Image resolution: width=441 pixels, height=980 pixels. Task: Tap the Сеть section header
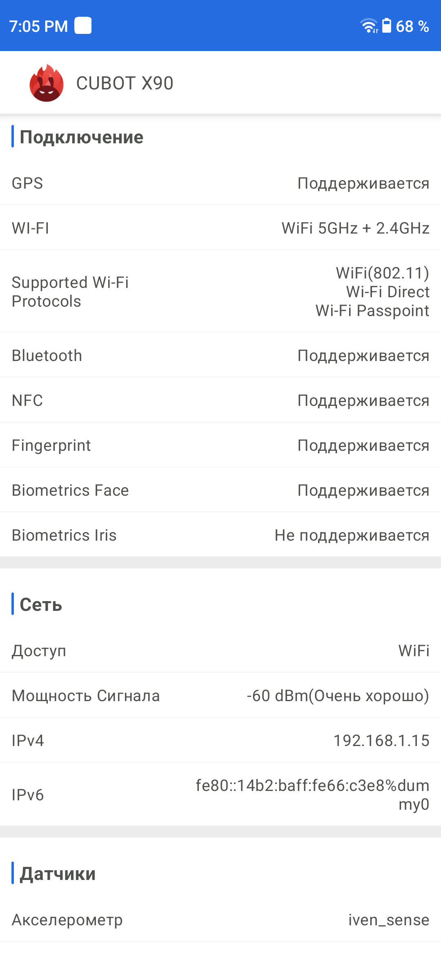pyautogui.click(x=41, y=605)
